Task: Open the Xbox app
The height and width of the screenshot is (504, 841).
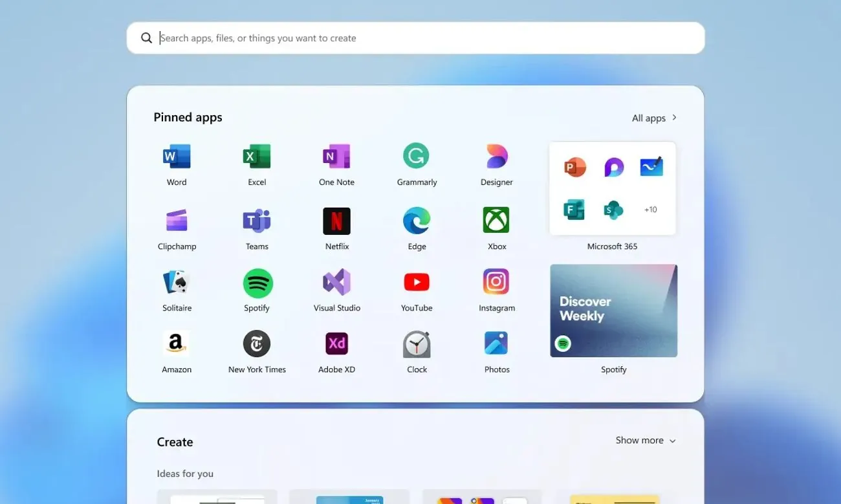Action: point(497,221)
